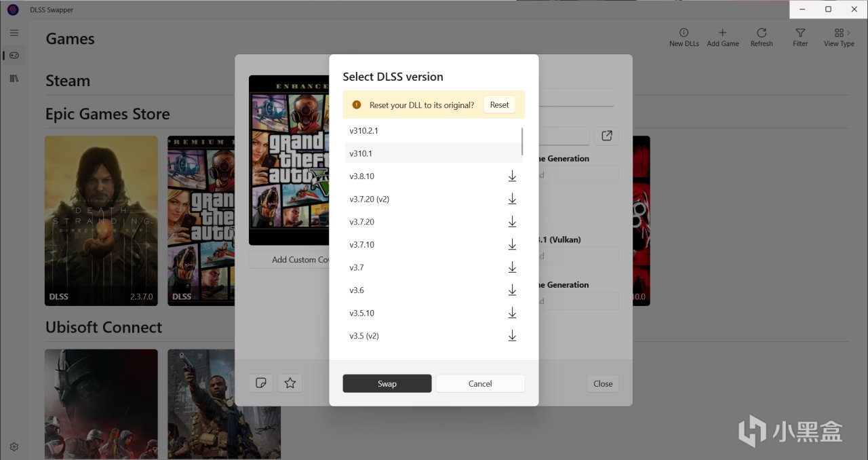868x460 pixels.
Task: Select the v3.6 list entry
Action: (433, 290)
